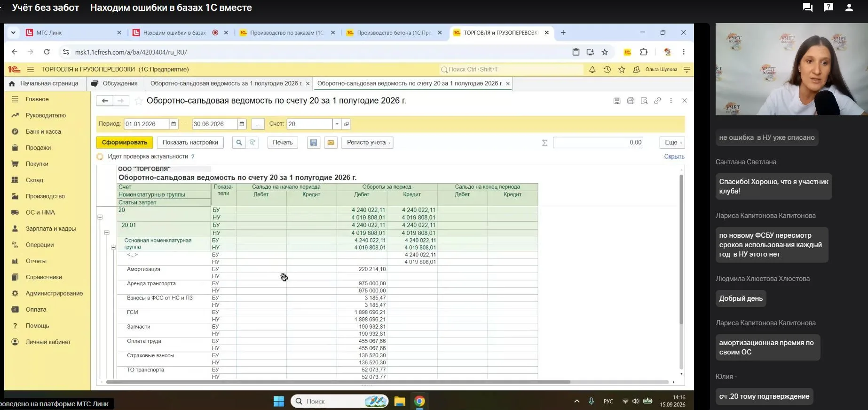Open the history clock icon

pyautogui.click(x=607, y=69)
